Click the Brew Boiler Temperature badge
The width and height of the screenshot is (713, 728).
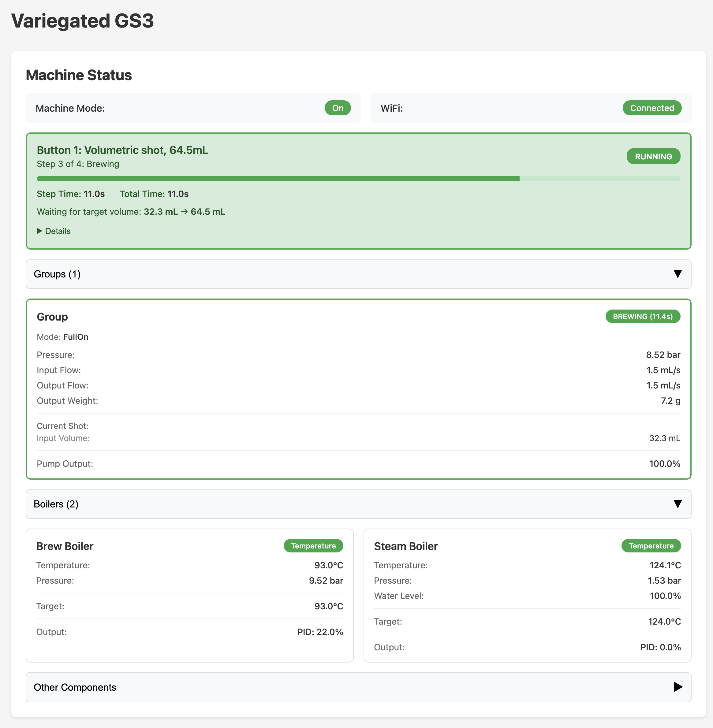point(313,546)
